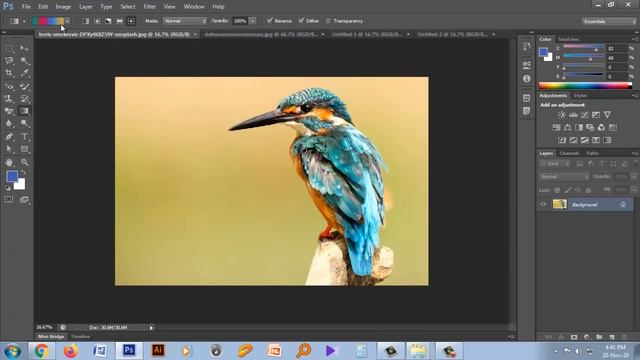Image resolution: width=640 pixels, height=360 pixels.
Task: Toggle lock image pixels in Layers
Action: click(x=568, y=190)
